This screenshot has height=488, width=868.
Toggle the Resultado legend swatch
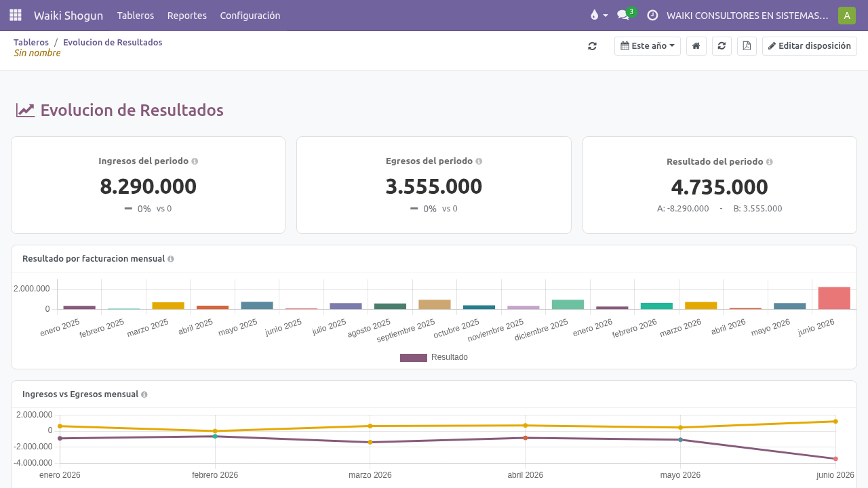pos(414,357)
